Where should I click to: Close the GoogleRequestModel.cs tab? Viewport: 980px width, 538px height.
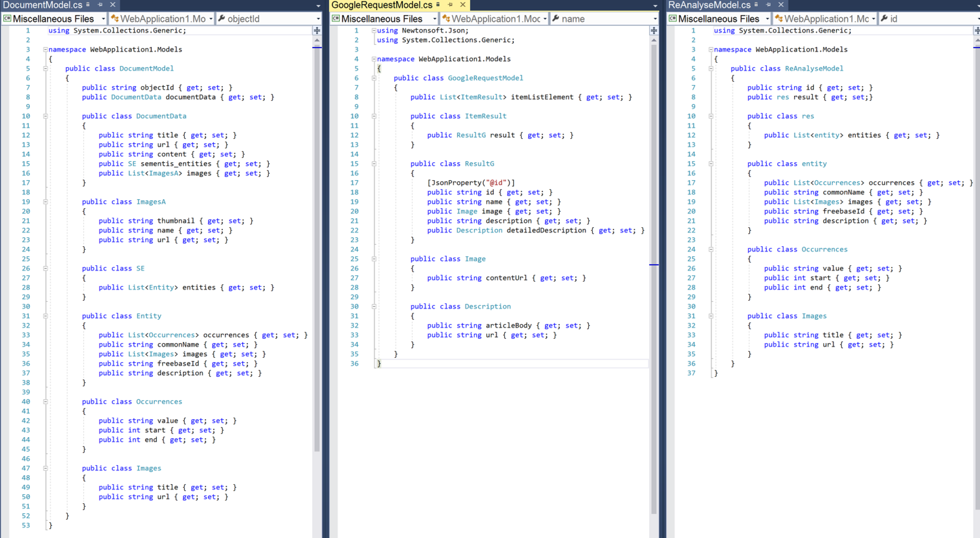[x=463, y=4]
